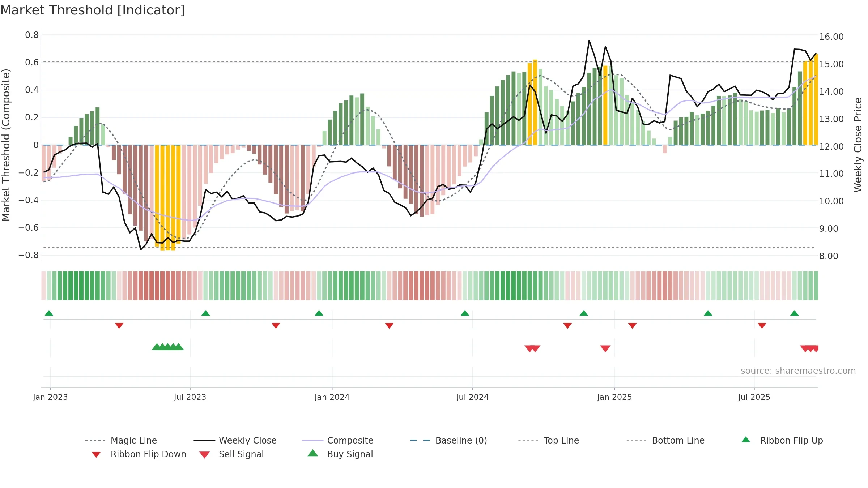This screenshot has height=488, width=868.
Task: Click the Ribbon Flip Up marker just after Jul 2023
Action: click(x=205, y=313)
